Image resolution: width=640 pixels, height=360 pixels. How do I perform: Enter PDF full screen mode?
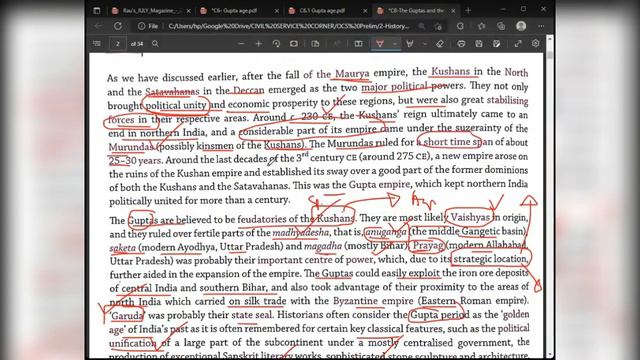click(518, 43)
